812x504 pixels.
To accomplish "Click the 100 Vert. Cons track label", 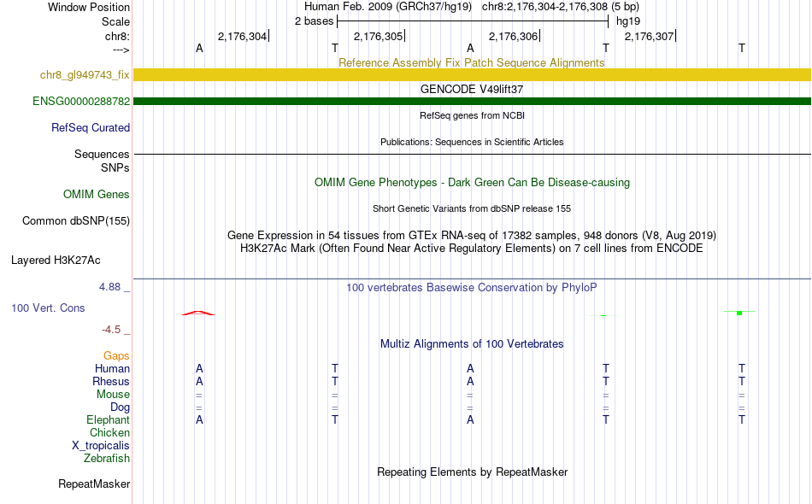I will (48, 308).
